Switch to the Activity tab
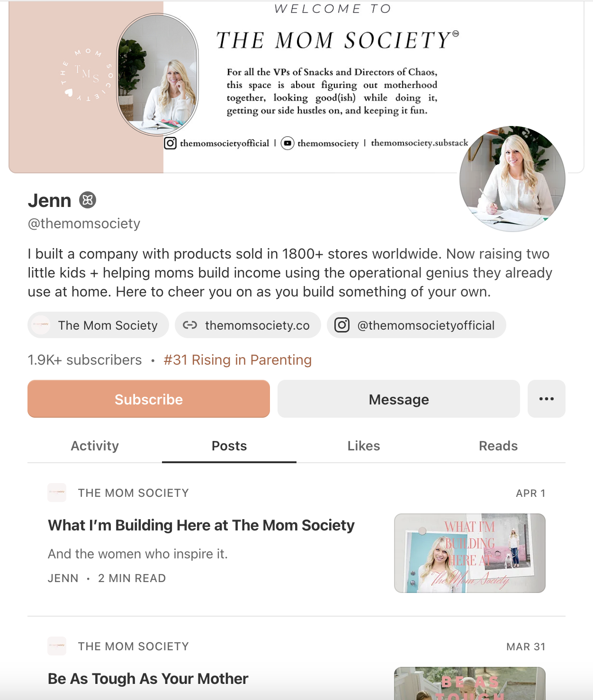Viewport: 593px width, 700px height. point(95,446)
